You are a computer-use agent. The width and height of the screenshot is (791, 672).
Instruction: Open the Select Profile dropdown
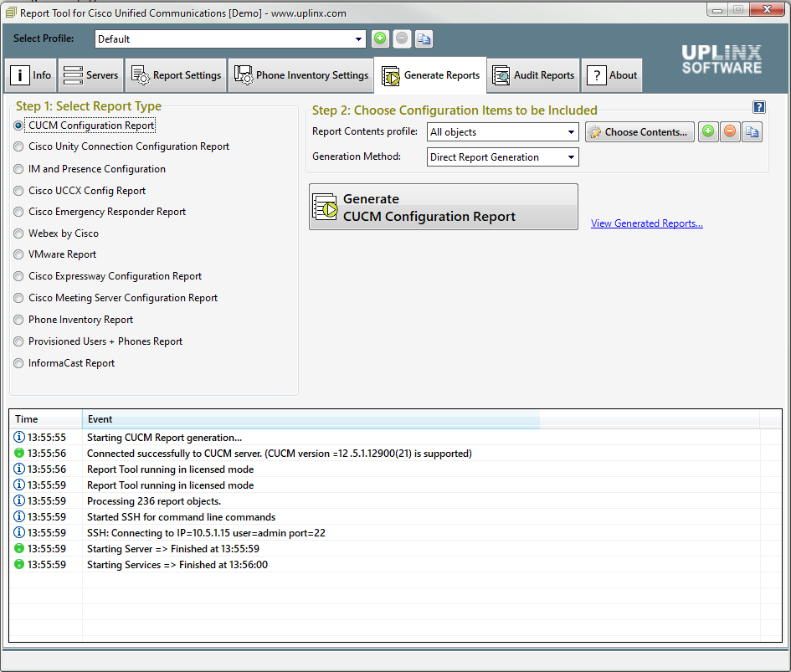point(230,38)
